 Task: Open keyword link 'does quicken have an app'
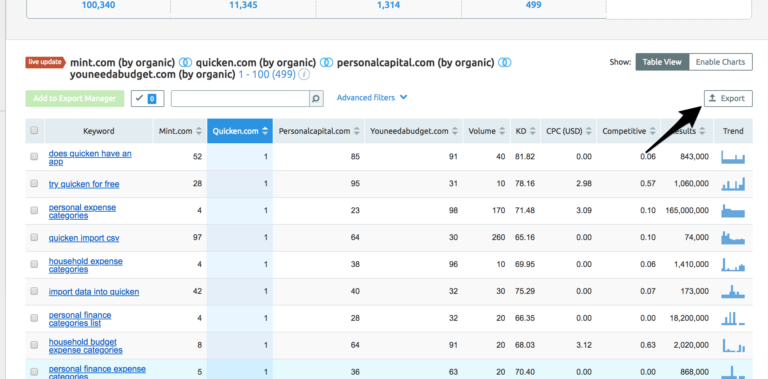pyautogui.click(x=90, y=157)
